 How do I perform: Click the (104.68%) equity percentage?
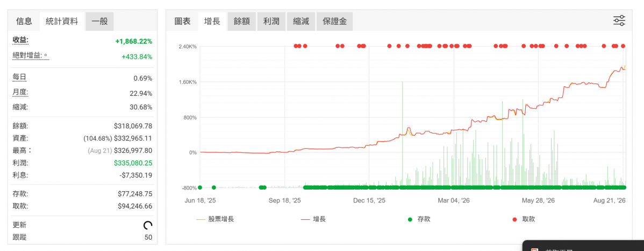(x=98, y=138)
